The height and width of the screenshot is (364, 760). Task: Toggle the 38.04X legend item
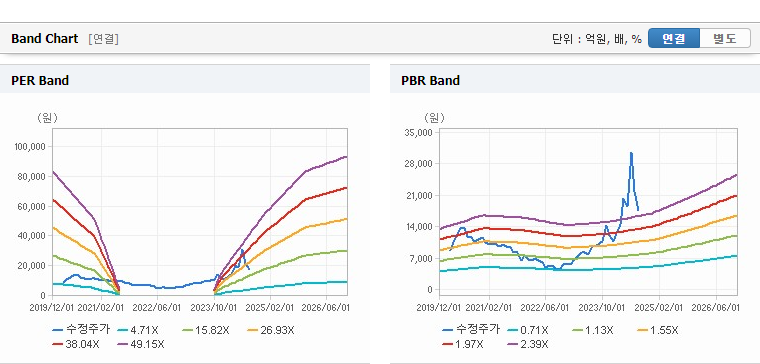pyautogui.click(x=76, y=344)
